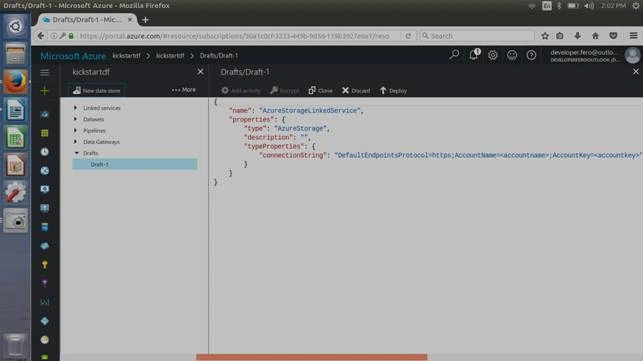Screen dimensions: 643x361
Task: Click New data store button
Action: tap(97, 90)
